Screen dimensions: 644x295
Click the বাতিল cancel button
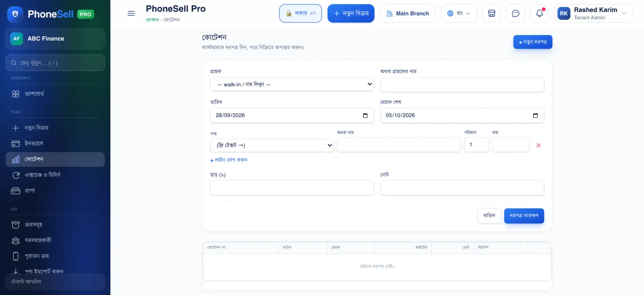pyautogui.click(x=489, y=216)
